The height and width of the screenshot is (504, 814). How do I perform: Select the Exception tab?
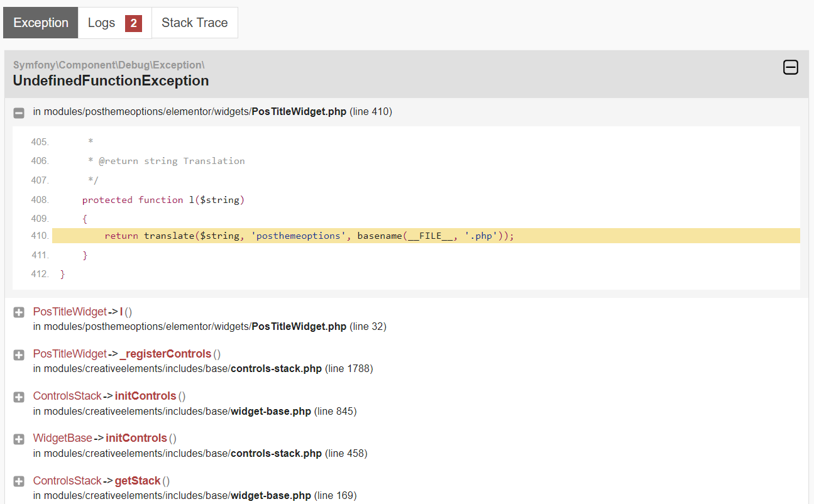click(x=41, y=23)
